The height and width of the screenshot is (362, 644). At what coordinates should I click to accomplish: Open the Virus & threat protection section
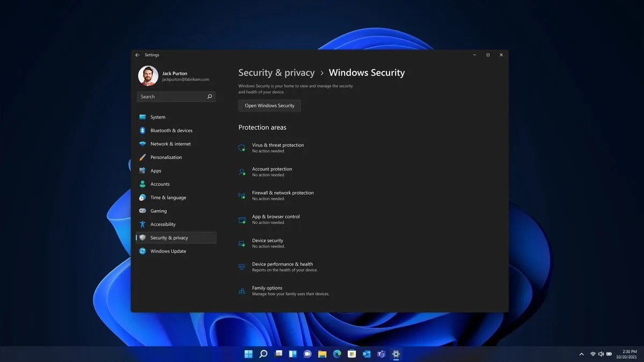(277, 147)
